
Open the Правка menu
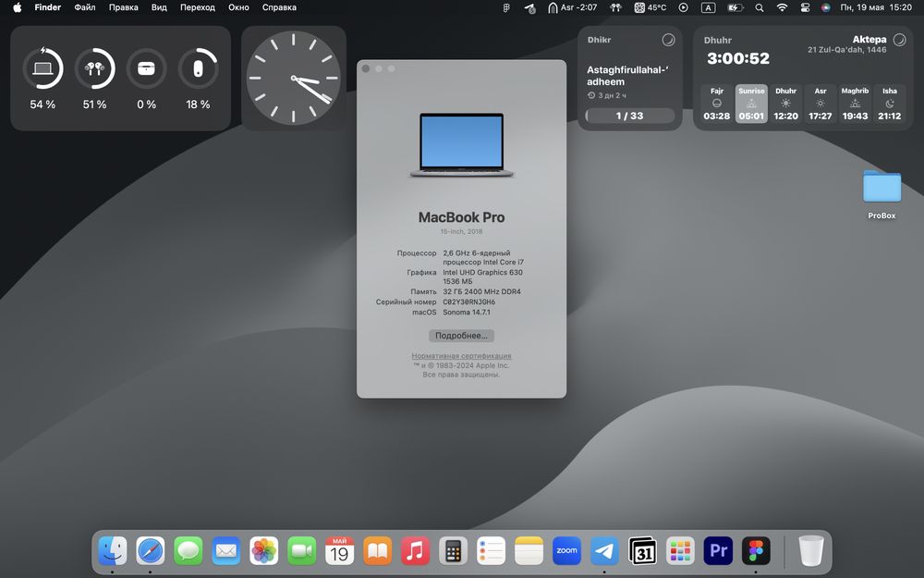(123, 7)
